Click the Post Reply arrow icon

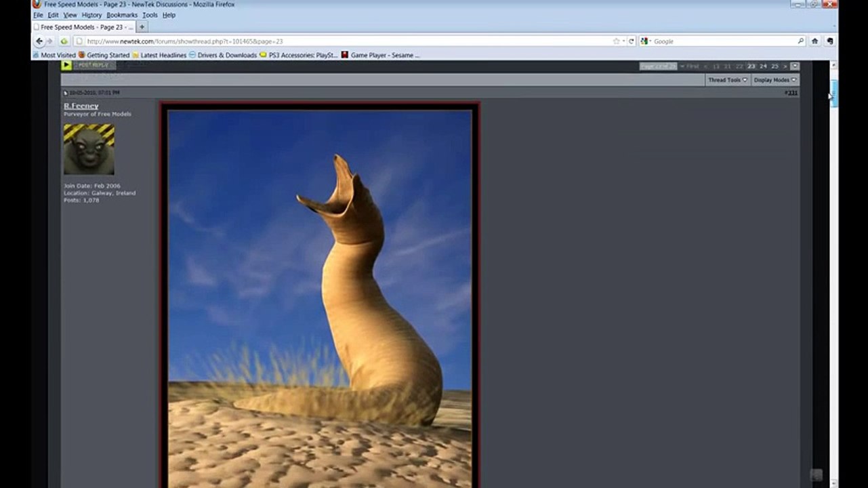[x=66, y=65]
